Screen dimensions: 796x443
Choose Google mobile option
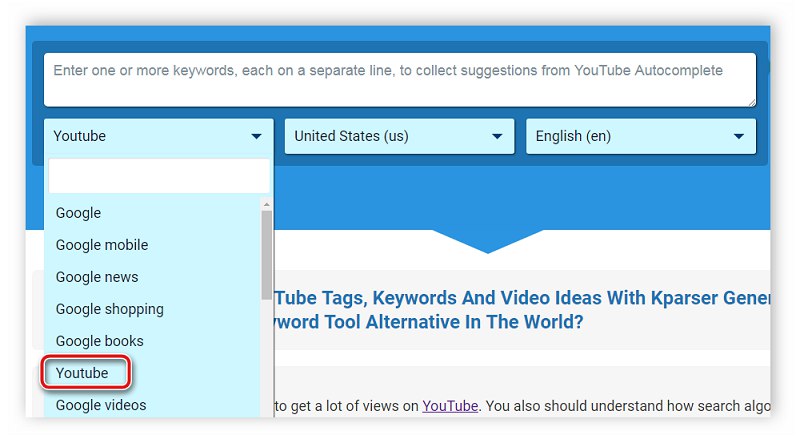(x=102, y=245)
